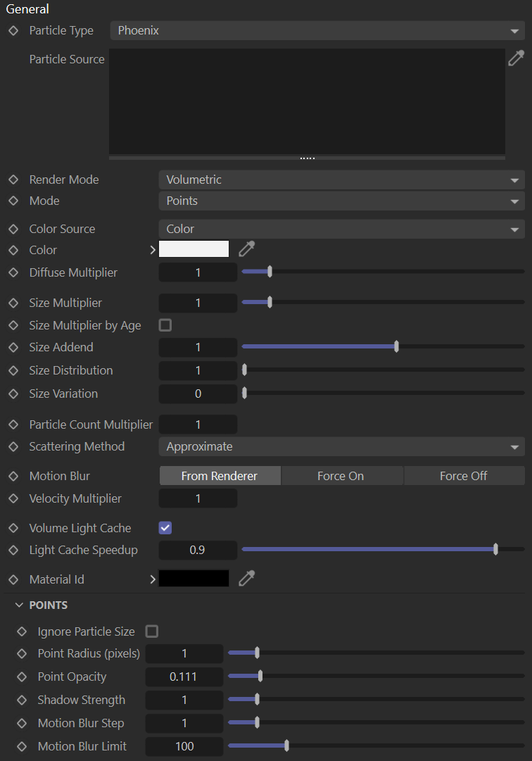Image resolution: width=532 pixels, height=761 pixels.
Task: Click keyframe diamond for Particle Count Multiplier
Action: pyautogui.click(x=13, y=424)
